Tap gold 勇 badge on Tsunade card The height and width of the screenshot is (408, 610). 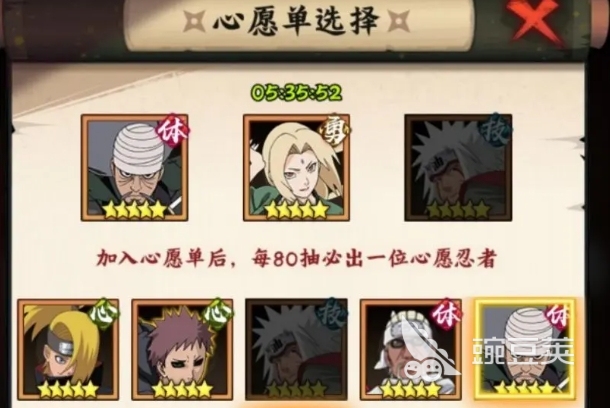pos(335,131)
